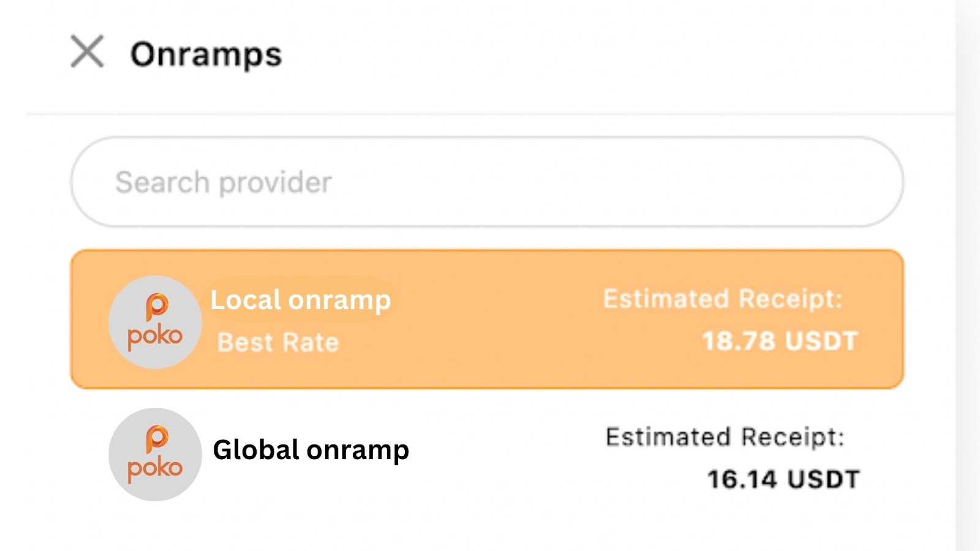
Task: Click the orange P symbol in the Global onramp logo
Action: (x=156, y=438)
